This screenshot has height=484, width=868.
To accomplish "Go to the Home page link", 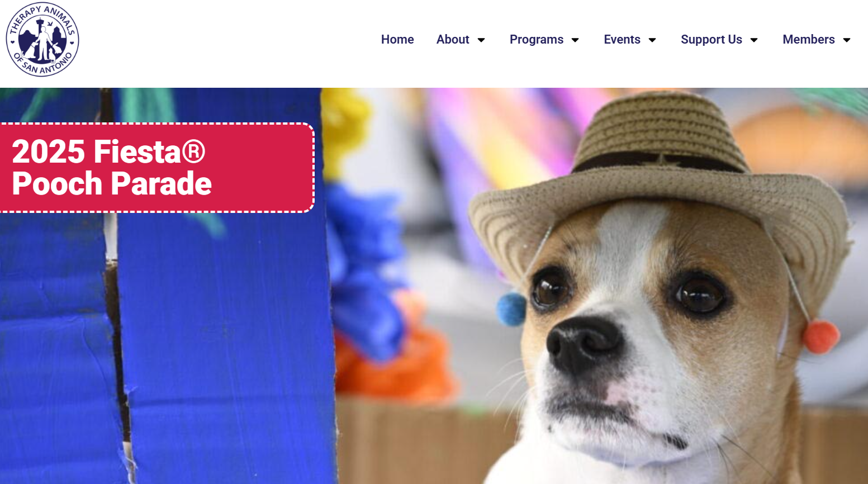I will point(397,40).
